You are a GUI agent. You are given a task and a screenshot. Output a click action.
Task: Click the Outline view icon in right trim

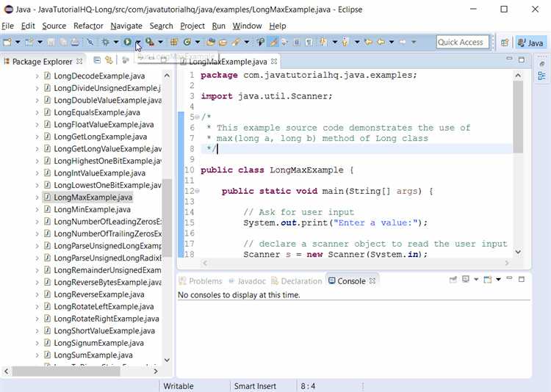(541, 76)
